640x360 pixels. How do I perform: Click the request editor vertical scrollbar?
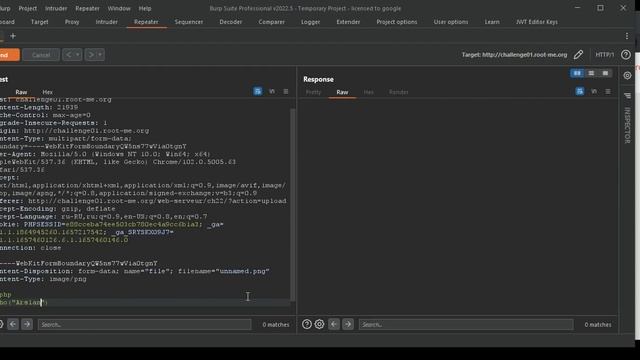point(292,204)
